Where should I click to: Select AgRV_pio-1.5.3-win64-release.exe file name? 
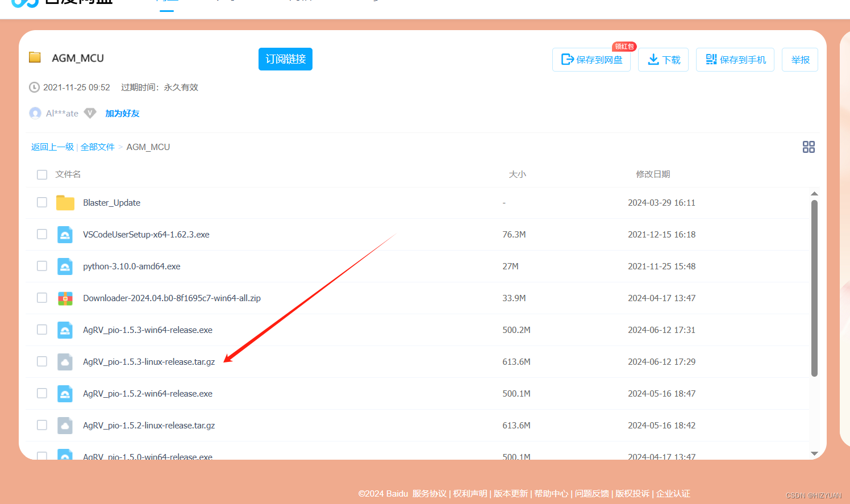click(x=148, y=330)
